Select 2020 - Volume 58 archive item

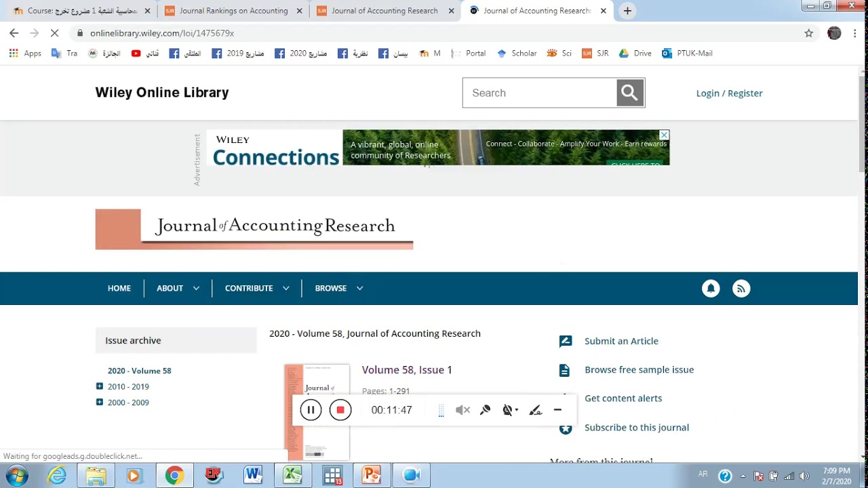[139, 371]
